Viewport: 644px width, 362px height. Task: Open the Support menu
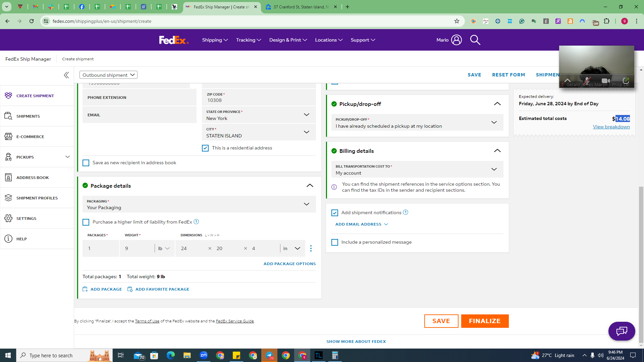(363, 40)
